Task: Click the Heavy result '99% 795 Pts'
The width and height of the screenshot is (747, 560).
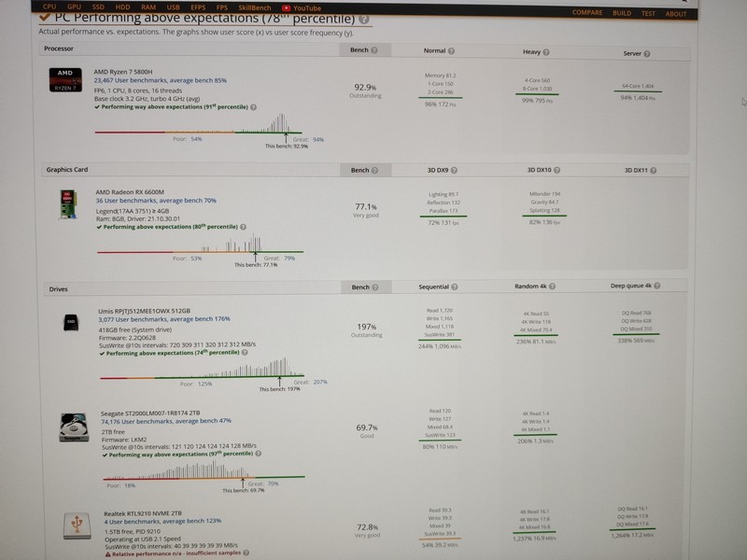Action: point(537,101)
